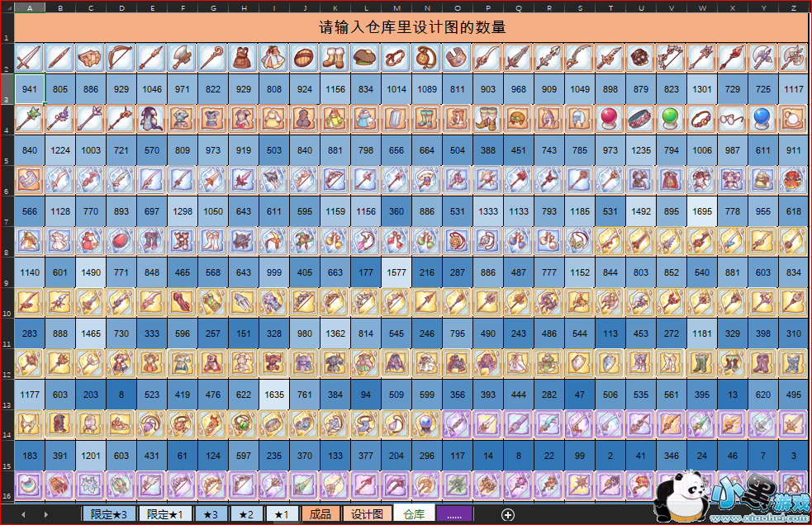Switch to the 设计图 sheet tab
Screen dimensions: 812x525
click(367, 514)
